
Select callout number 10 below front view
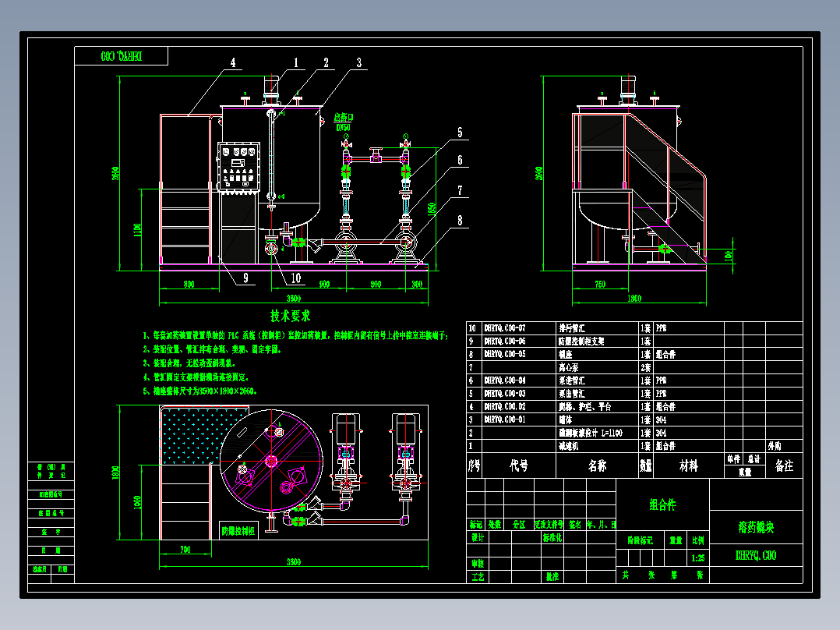point(296,278)
